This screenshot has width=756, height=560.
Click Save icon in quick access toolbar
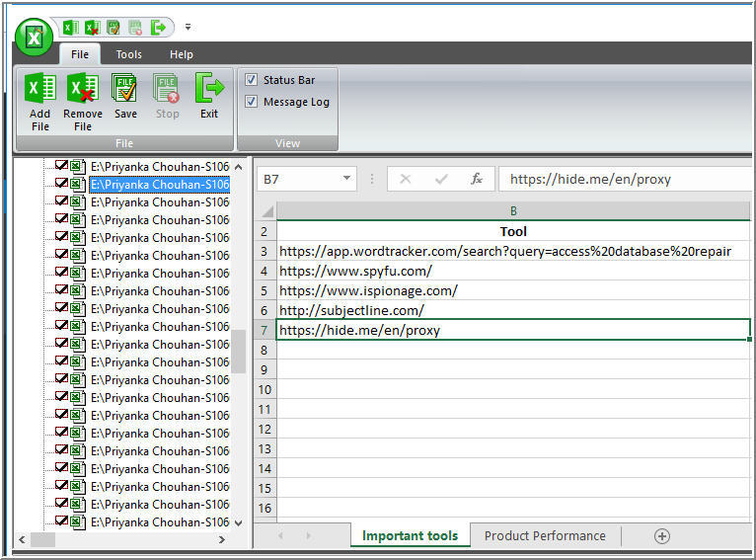tap(113, 28)
